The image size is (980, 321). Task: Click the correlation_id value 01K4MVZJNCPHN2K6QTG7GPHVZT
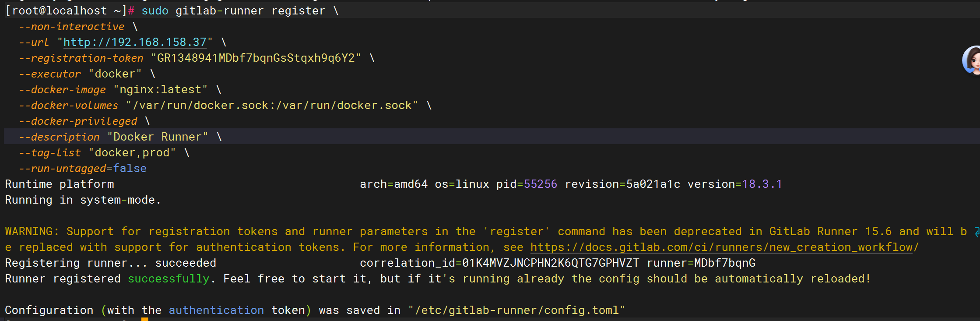[x=551, y=263]
